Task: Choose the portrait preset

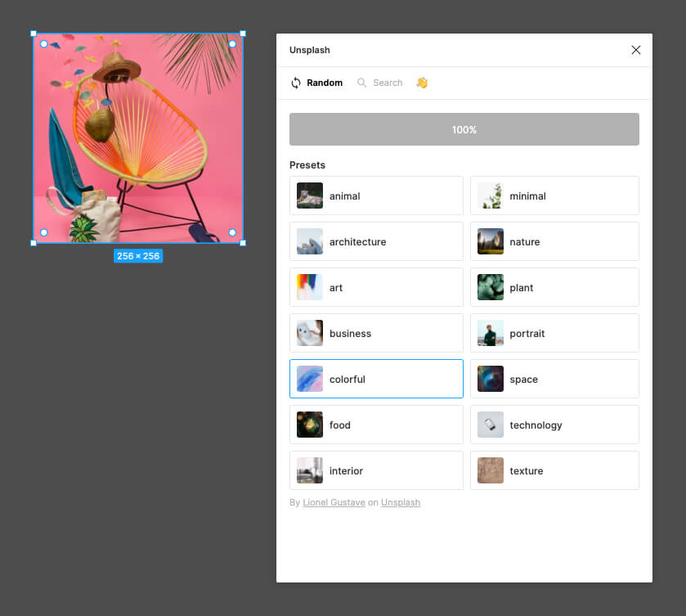Action: click(554, 333)
